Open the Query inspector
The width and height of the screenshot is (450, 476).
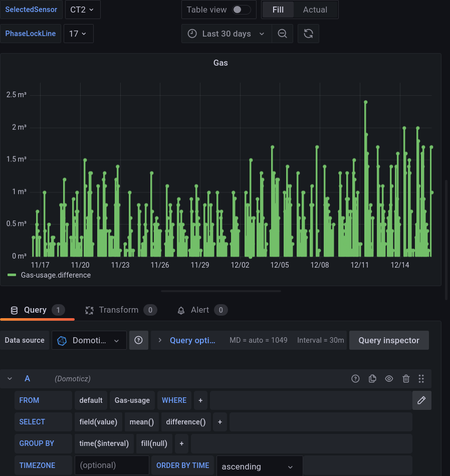point(389,340)
